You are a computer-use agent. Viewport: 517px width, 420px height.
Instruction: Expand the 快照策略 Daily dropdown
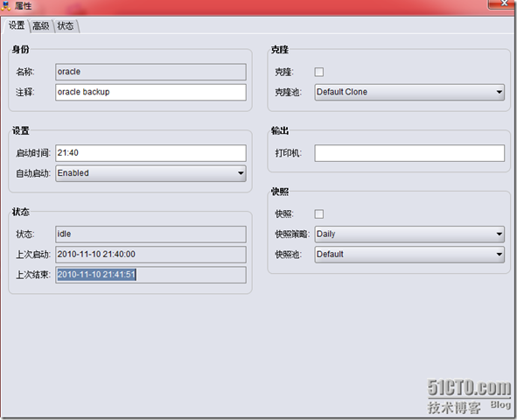click(x=409, y=234)
